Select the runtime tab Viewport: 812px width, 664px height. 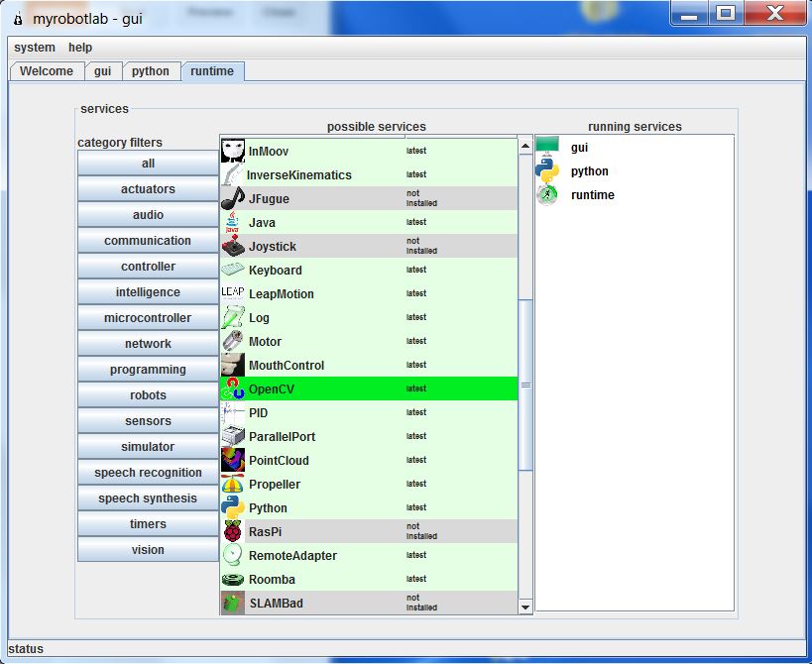click(212, 71)
